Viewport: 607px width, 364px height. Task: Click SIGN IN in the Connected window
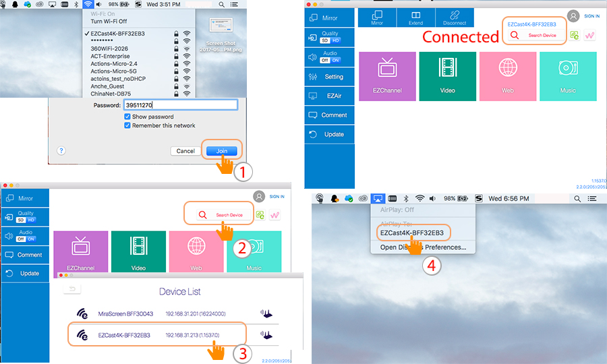tap(592, 16)
